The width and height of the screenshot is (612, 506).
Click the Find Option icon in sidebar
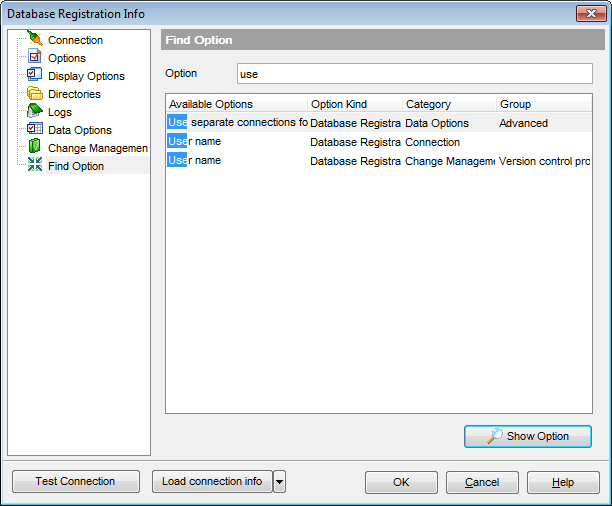click(35, 166)
